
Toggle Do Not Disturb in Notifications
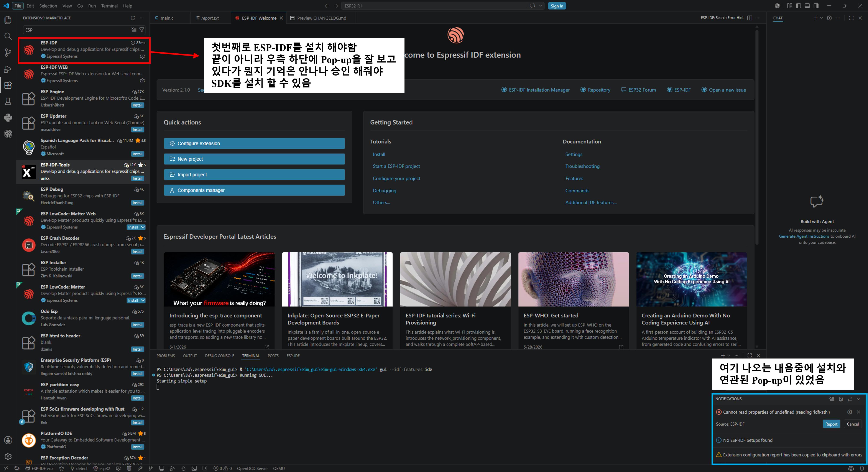841,399
